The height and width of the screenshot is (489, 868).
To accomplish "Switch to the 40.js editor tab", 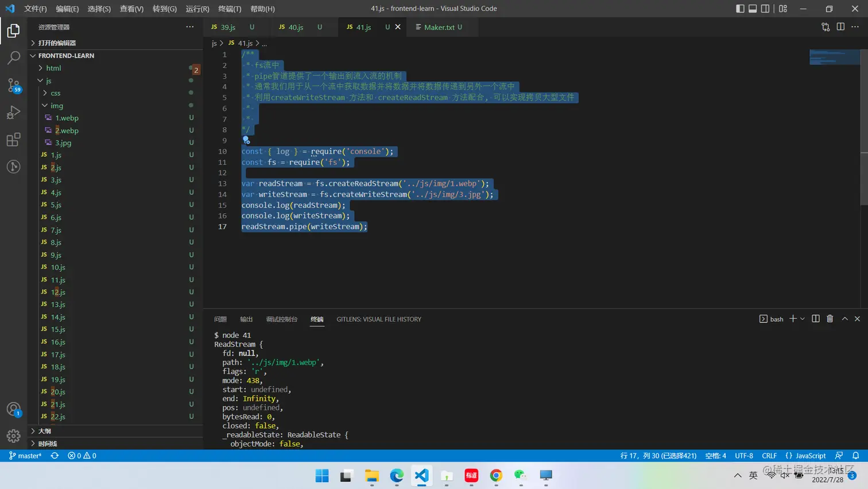I will pyautogui.click(x=296, y=27).
